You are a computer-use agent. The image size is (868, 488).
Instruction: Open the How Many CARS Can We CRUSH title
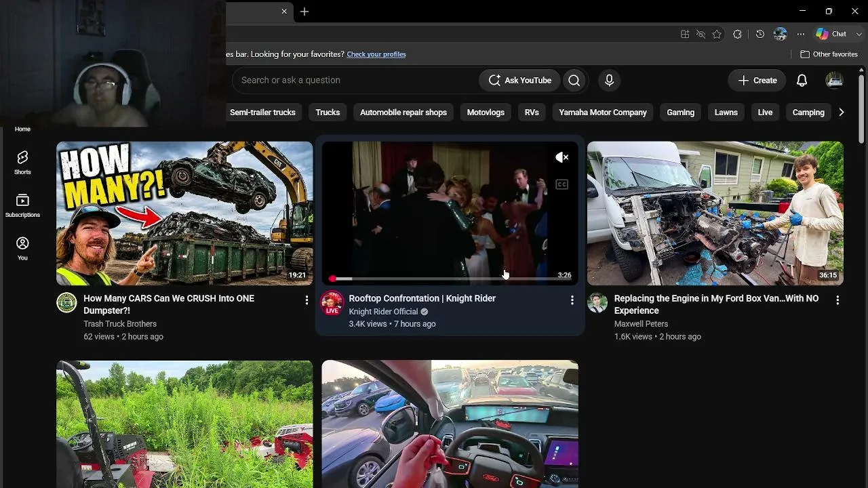(169, 304)
